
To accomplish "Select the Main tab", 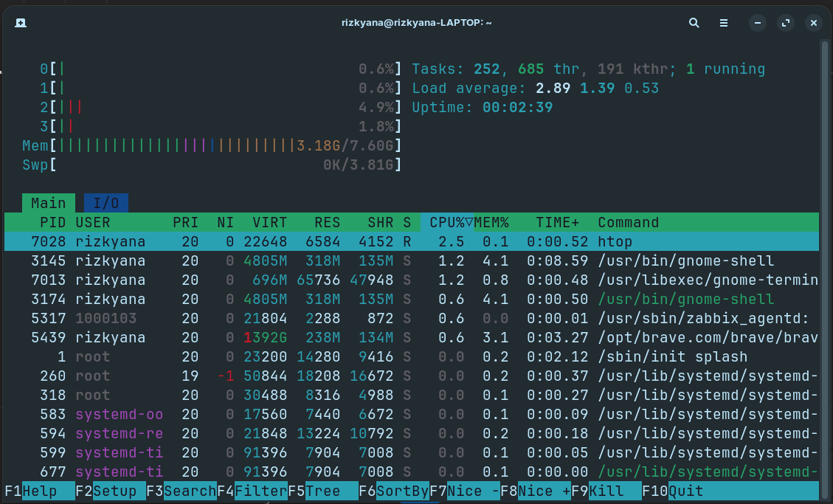I will 48,203.
